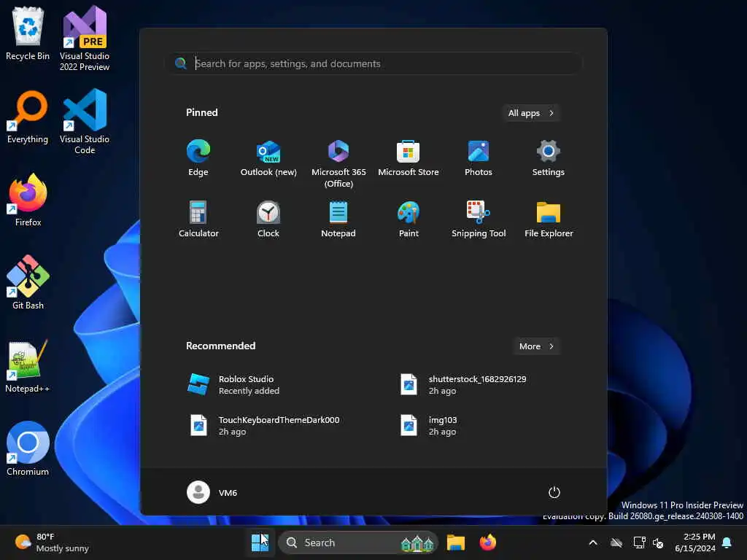
Task: Expand the All apps list
Action: coord(531,113)
